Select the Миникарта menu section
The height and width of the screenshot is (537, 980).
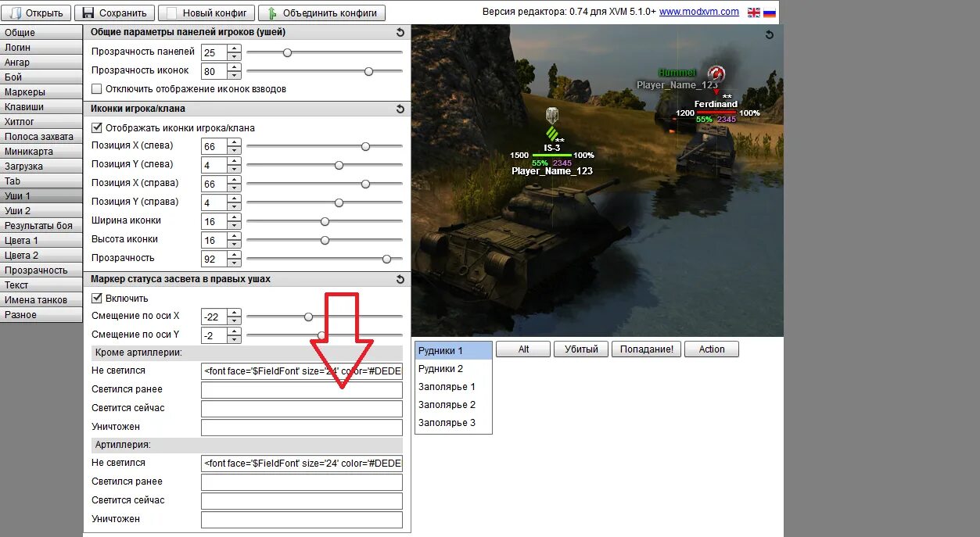(41, 152)
